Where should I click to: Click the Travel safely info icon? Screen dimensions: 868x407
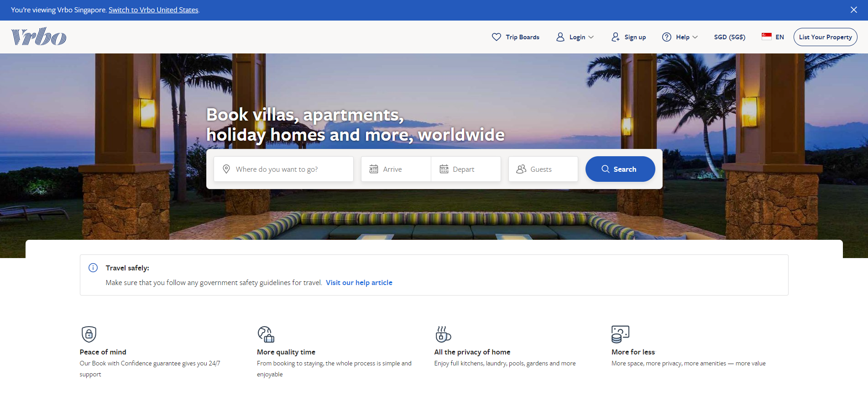click(93, 268)
